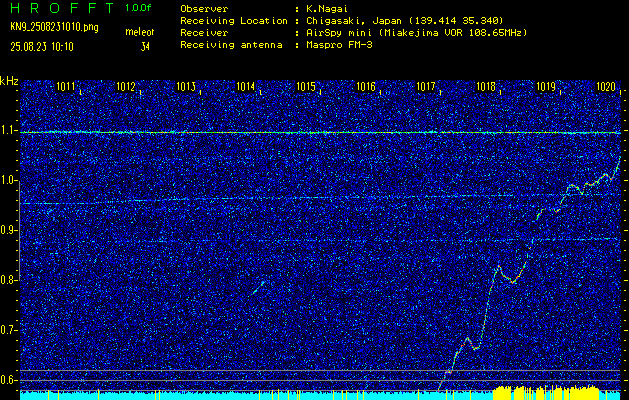Screen dimensions: 629x400
Task: Click the Observer label
Action: 204,8
